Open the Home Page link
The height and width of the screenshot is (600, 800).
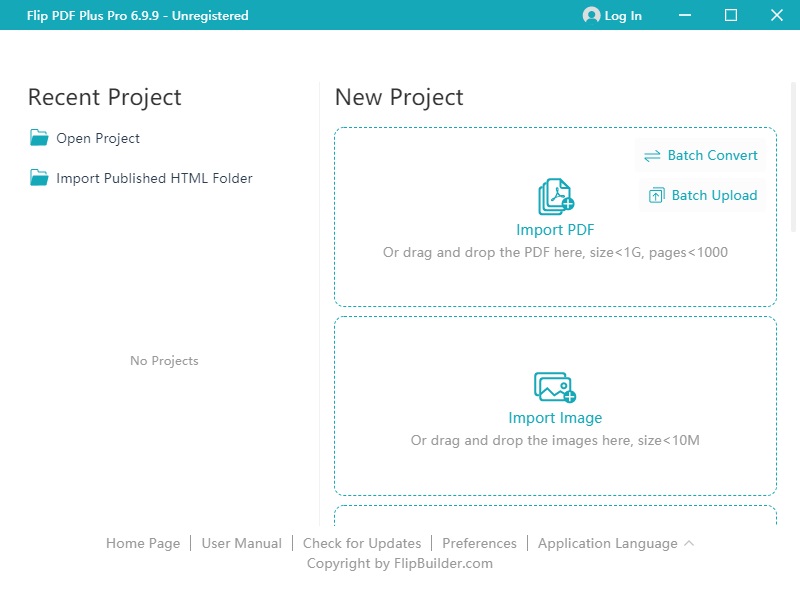tap(143, 543)
